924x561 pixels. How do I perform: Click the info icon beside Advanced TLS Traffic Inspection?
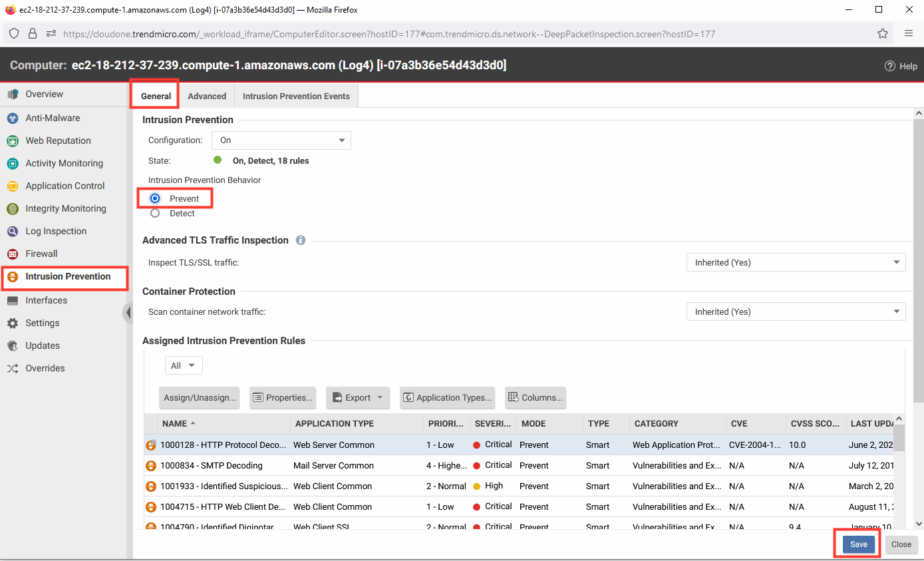(x=301, y=240)
